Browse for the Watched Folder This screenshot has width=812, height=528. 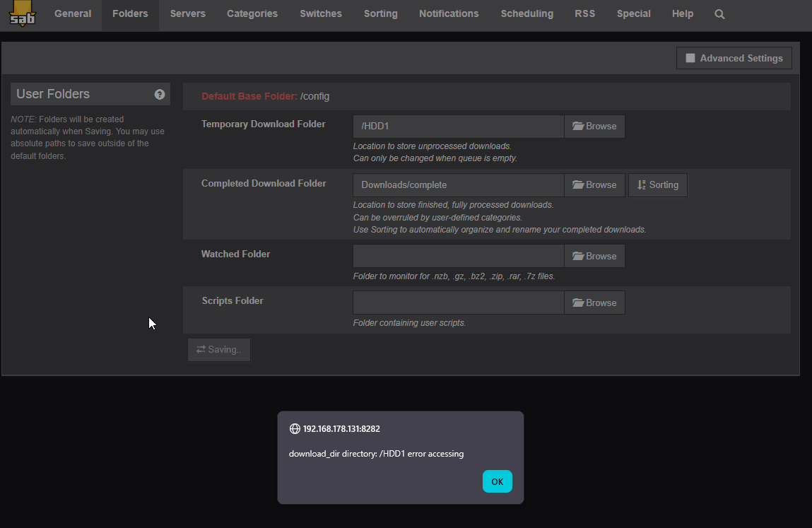point(594,257)
